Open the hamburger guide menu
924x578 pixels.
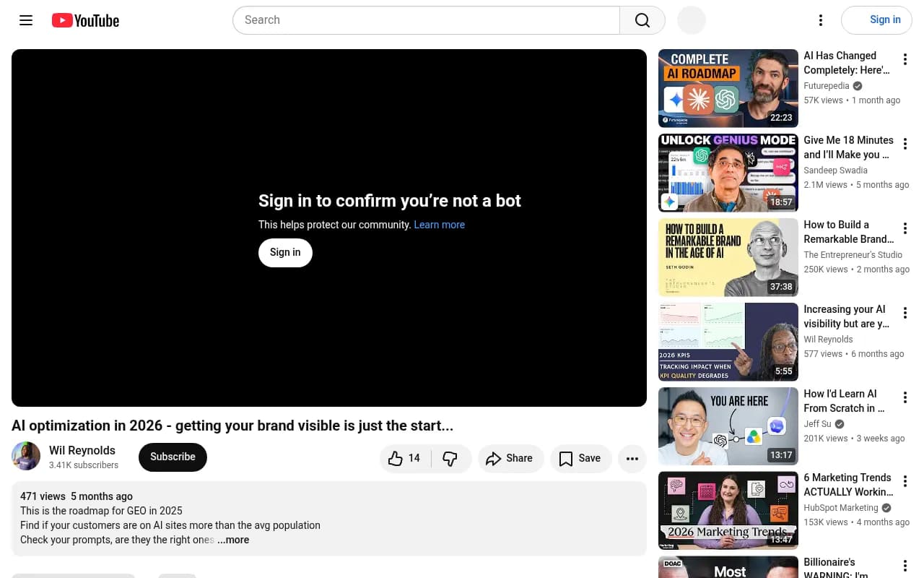pos(26,20)
